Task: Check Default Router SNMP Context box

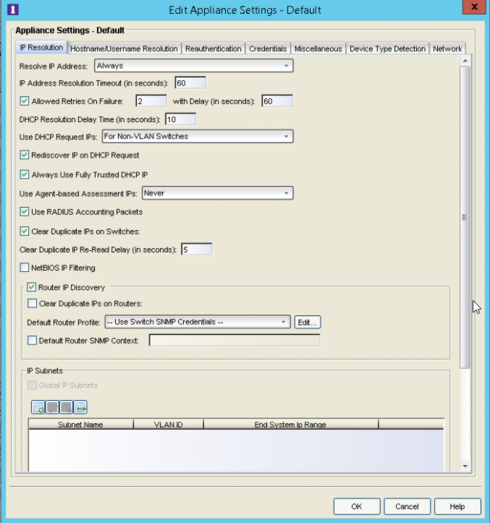Action: pyautogui.click(x=32, y=340)
